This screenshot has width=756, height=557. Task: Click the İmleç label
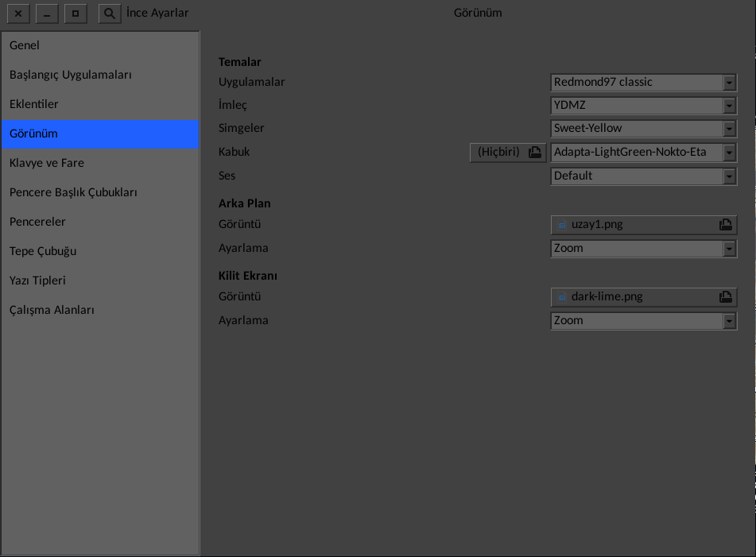point(232,105)
